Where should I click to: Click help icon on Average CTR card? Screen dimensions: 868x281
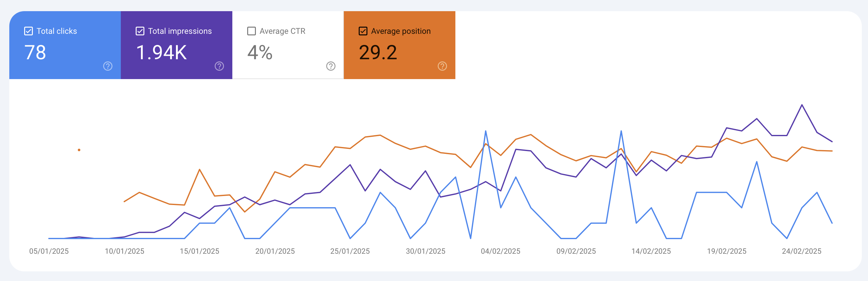point(331,66)
